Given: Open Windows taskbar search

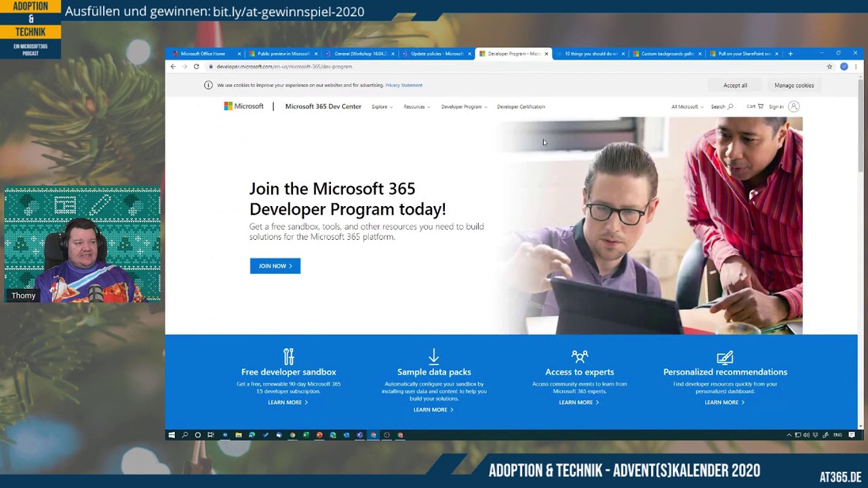Looking at the screenshot, I should coord(184,435).
